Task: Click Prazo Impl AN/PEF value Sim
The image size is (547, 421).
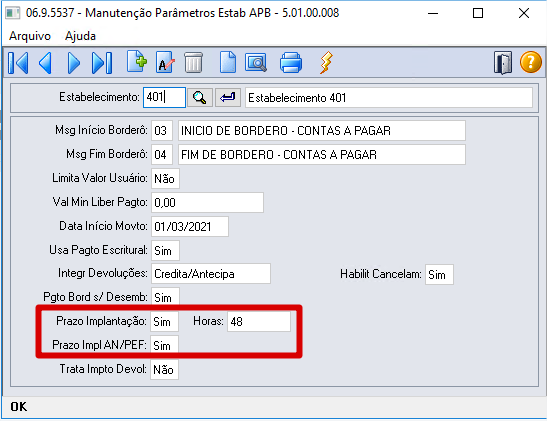Action: [164, 345]
